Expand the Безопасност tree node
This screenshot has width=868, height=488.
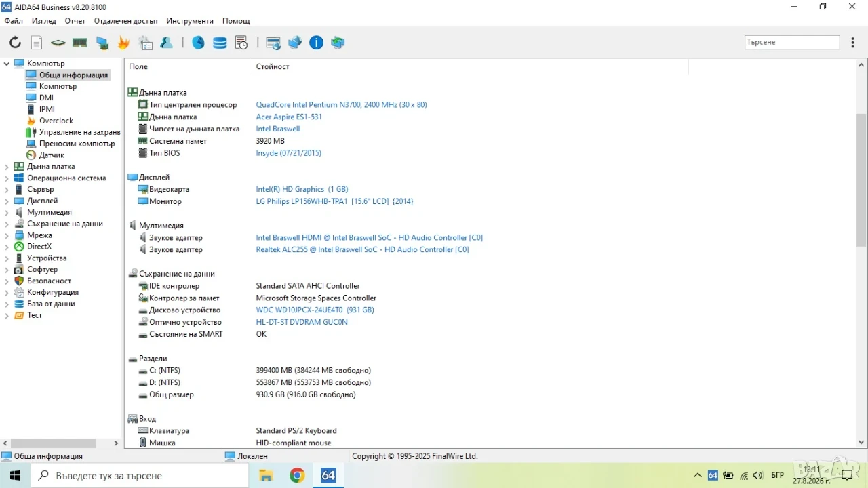[x=7, y=281]
